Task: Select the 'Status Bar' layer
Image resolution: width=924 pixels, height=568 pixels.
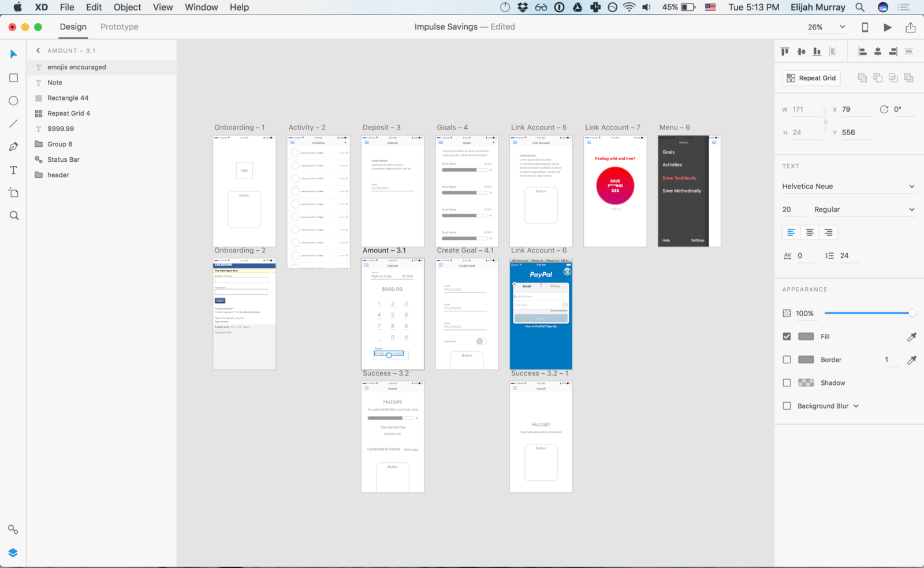Action: tap(102, 160)
